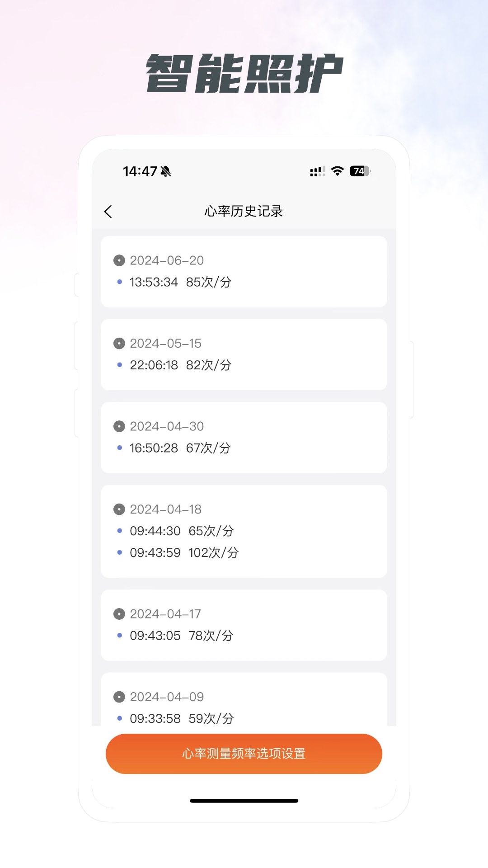Tap the 14:47 status bar clock

(140, 171)
